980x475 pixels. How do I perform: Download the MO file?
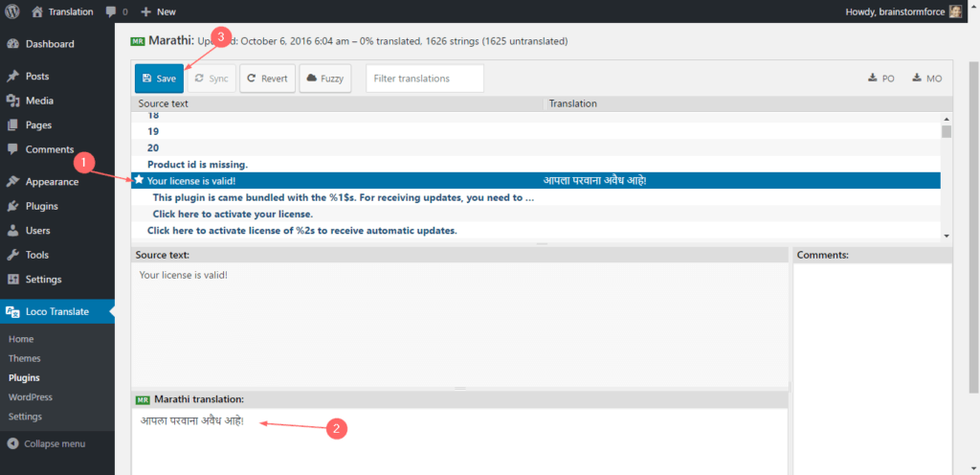927,79
